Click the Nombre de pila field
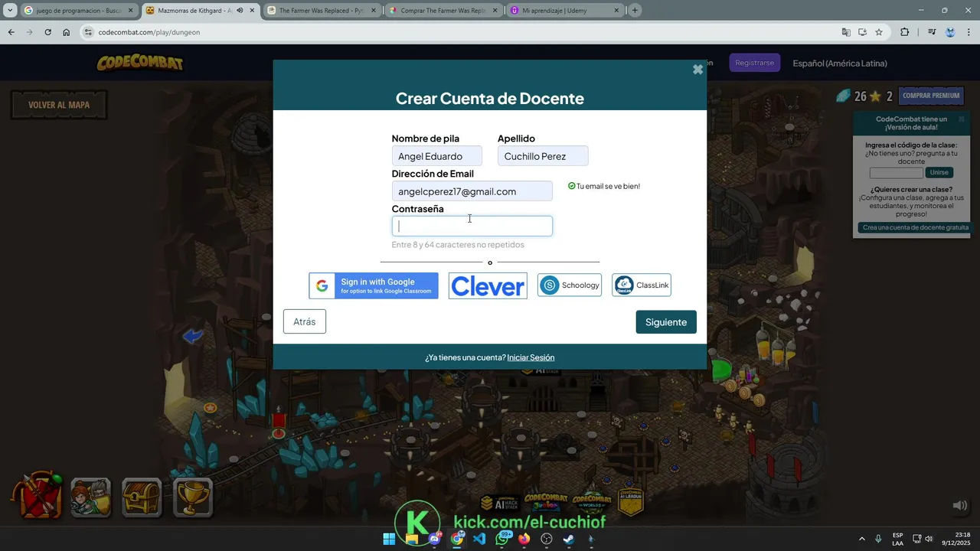The height and width of the screenshot is (551, 980). pyautogui.click(x=437, y=156)
